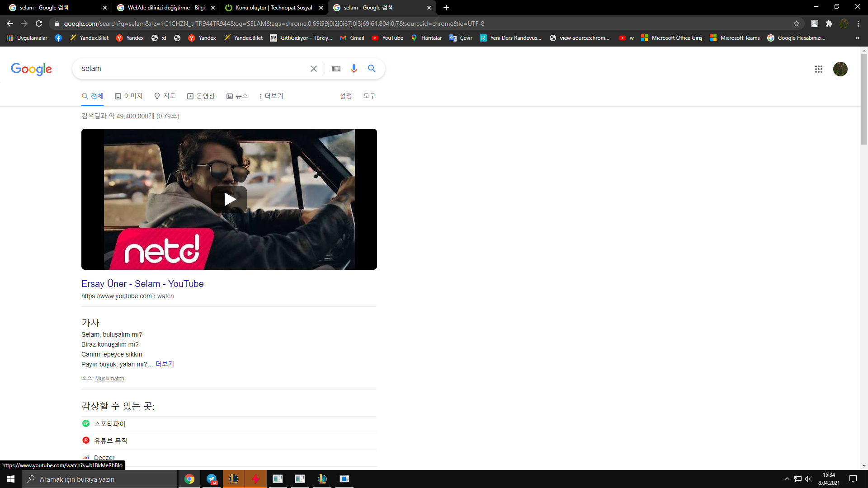Open the Chrome extensions puzzle icon
The width and height of the screenshot is (868, 488).
[829, 23]
